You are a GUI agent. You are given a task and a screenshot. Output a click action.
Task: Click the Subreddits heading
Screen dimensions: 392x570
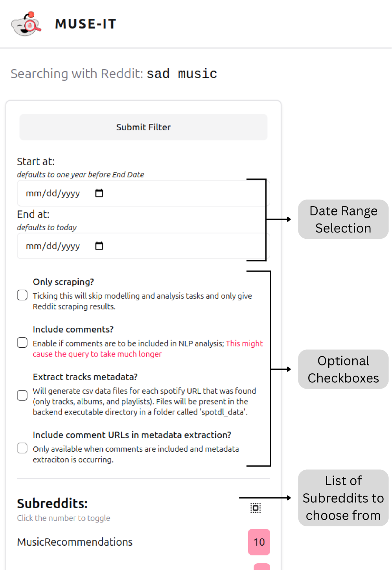coord(52,504)
